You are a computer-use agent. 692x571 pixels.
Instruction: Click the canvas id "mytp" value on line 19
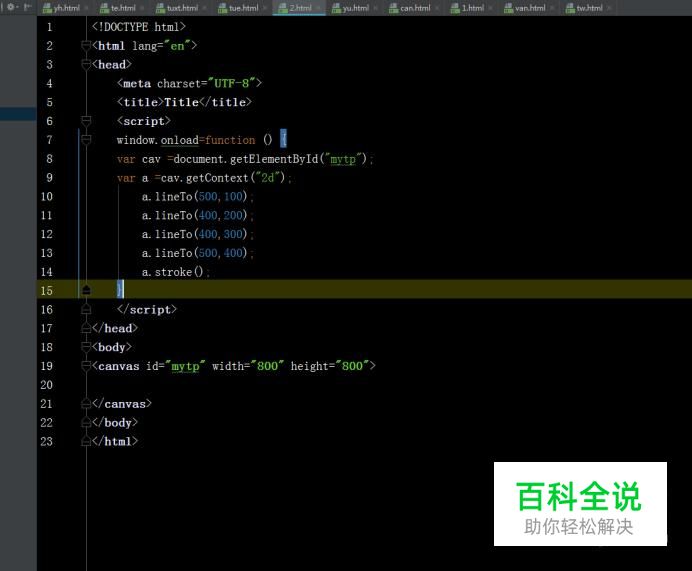pos(185,366)
